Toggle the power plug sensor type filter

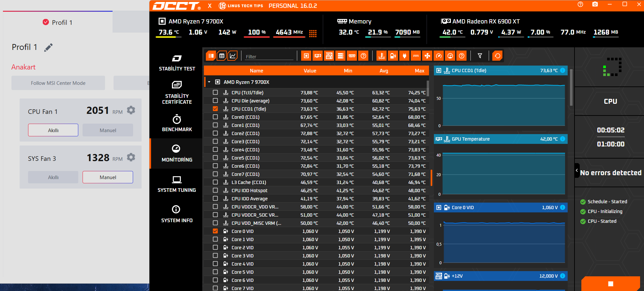405,56
